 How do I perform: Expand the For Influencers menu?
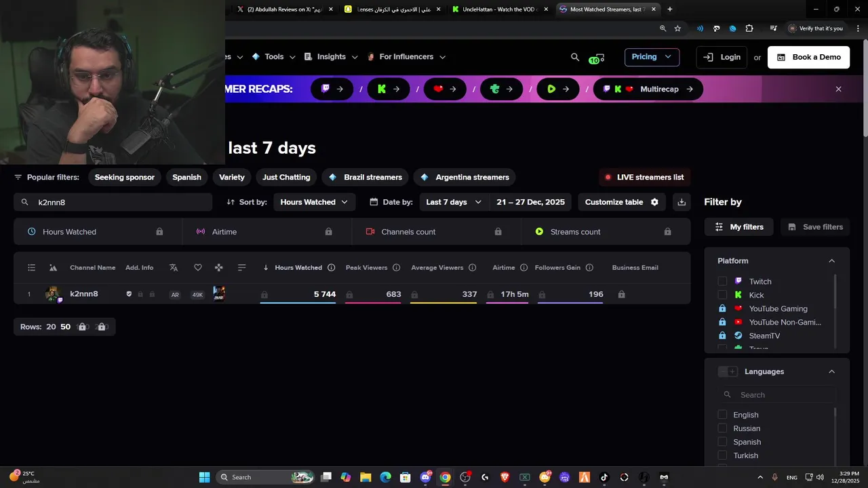click(406, 57)
